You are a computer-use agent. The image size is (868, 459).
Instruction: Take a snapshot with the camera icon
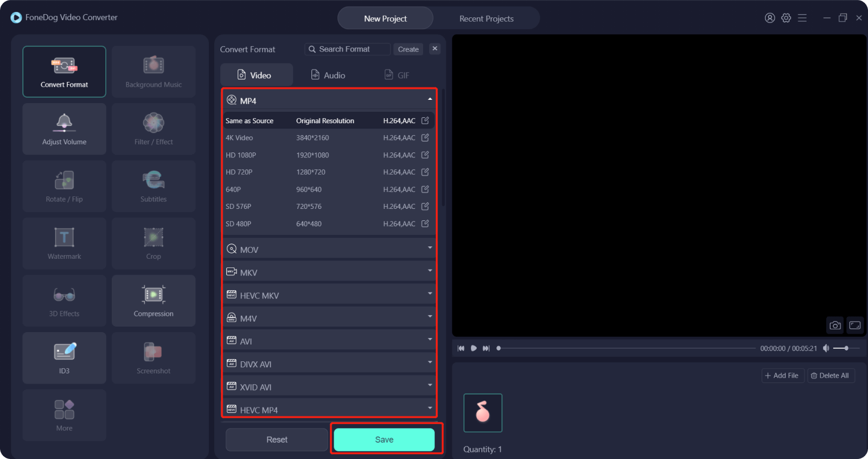835,326
